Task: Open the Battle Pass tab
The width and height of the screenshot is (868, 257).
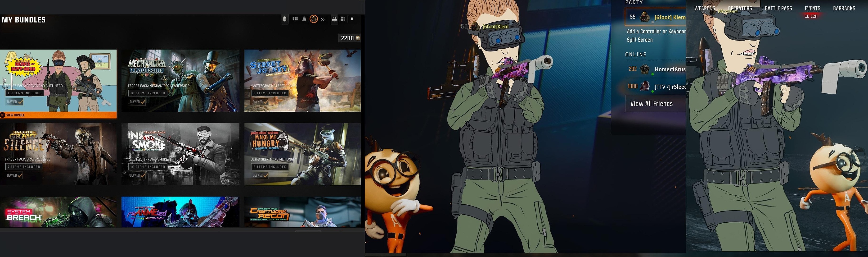Action: (x=778, y=9)
